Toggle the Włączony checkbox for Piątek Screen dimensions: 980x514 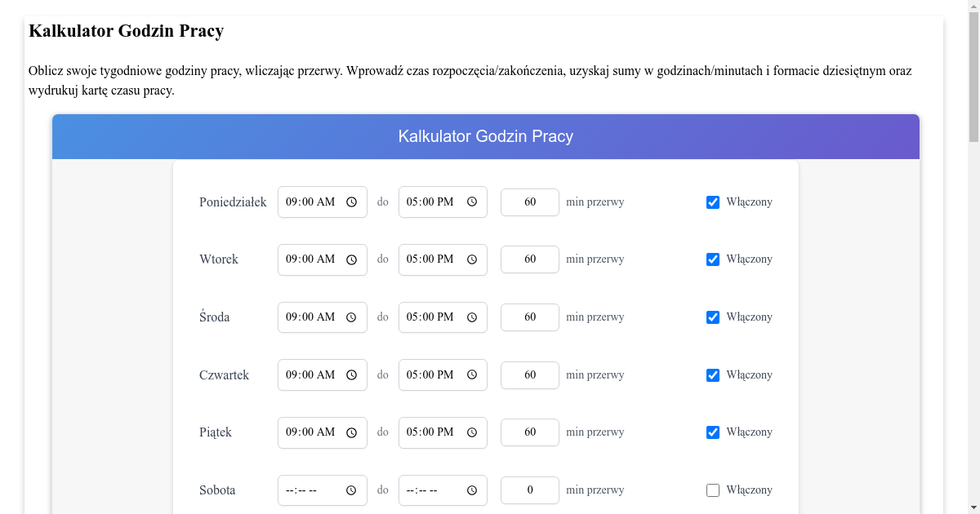pos(713,432)
